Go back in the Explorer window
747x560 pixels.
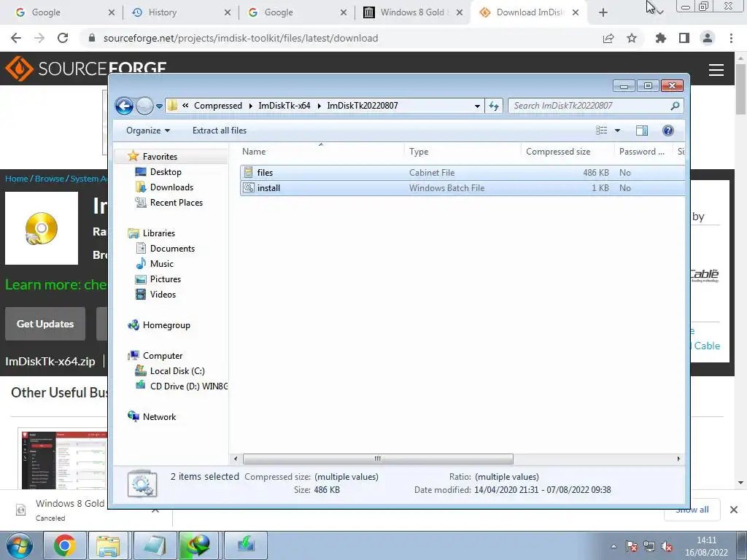[124, 106]
